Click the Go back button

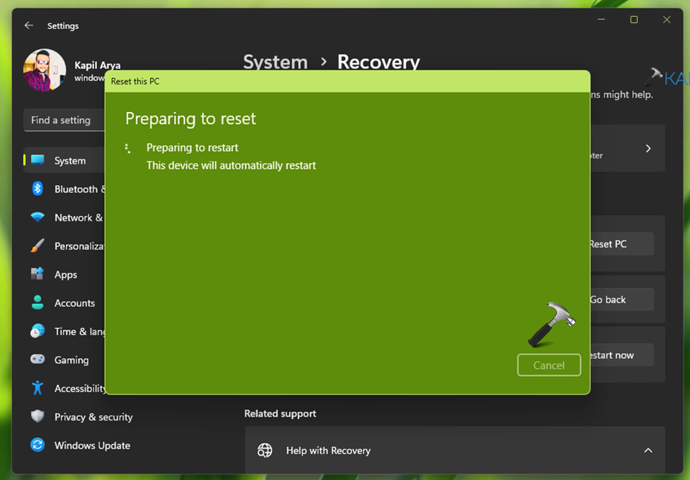tap(621, 300)
